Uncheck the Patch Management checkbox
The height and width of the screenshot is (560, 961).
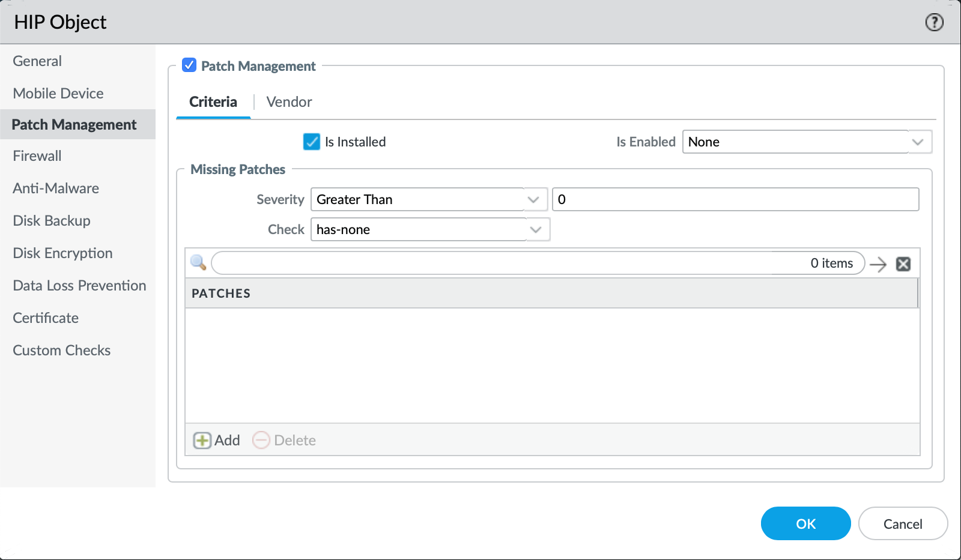pyautogui.click(x=189, y=65)
